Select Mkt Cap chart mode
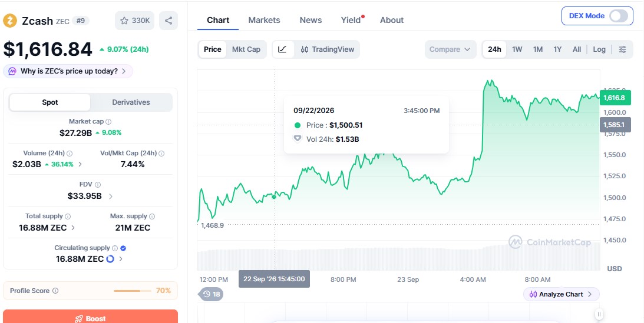 246,49
